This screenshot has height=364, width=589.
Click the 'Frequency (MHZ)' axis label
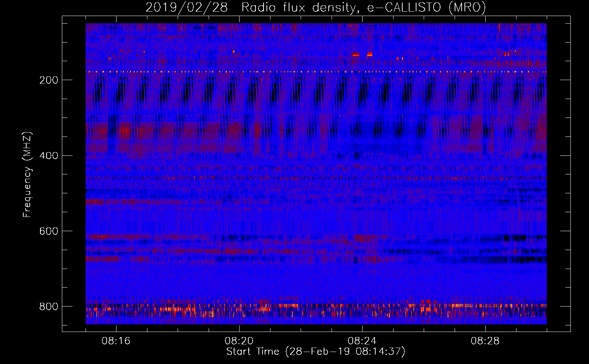click(x=27, y=175)
